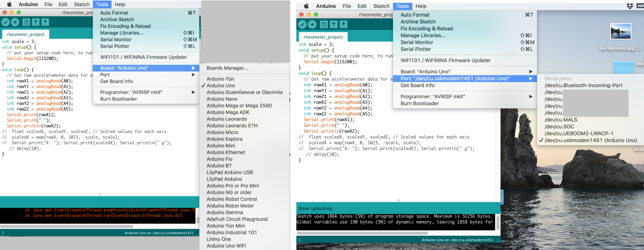
Task: Select Arduino Uno WiFi board
Action: pyautogui.click(x=245, y=246)
